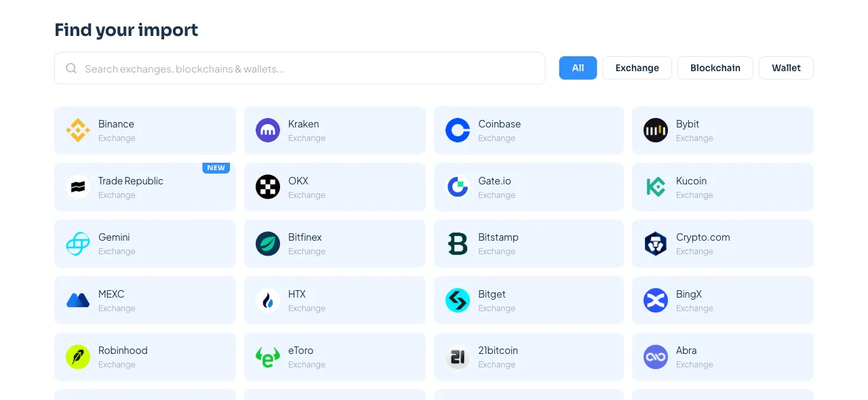Click the Abra name text
This screenshot has height=400, width=868.
[x=686, y=351]
